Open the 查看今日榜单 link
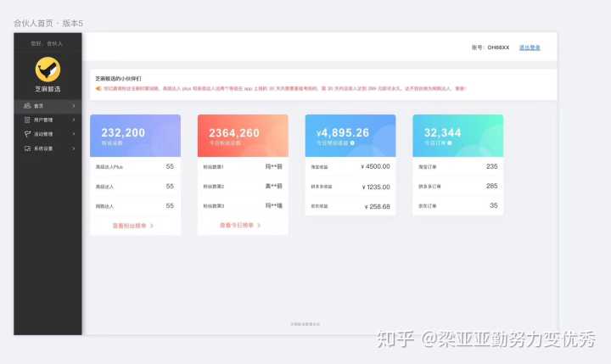This screenshot has height=364, width=611. point(240,225)
